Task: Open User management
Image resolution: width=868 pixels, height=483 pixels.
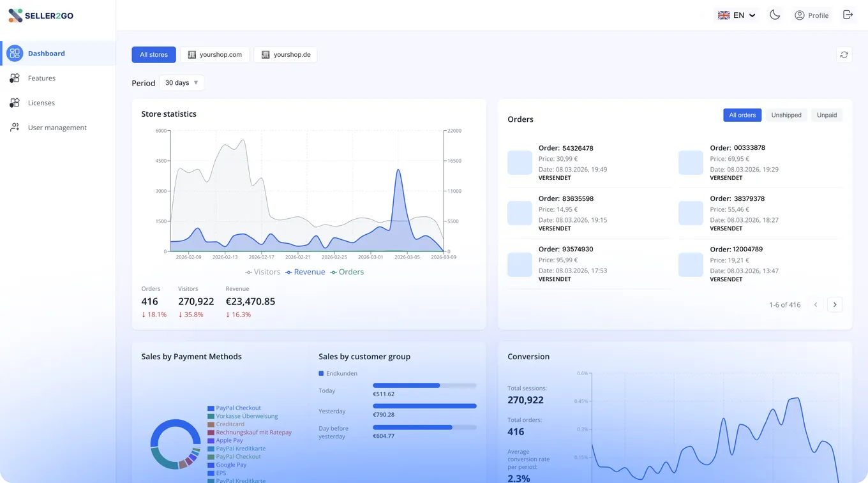Action: coord(58,128)
